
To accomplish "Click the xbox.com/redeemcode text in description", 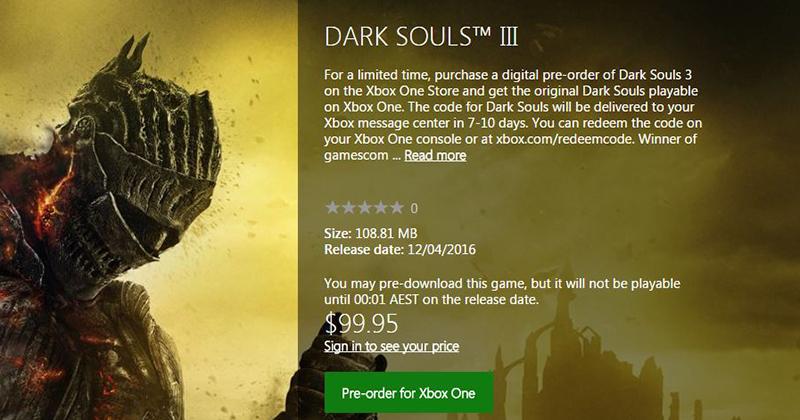I will tap(565, 139).
